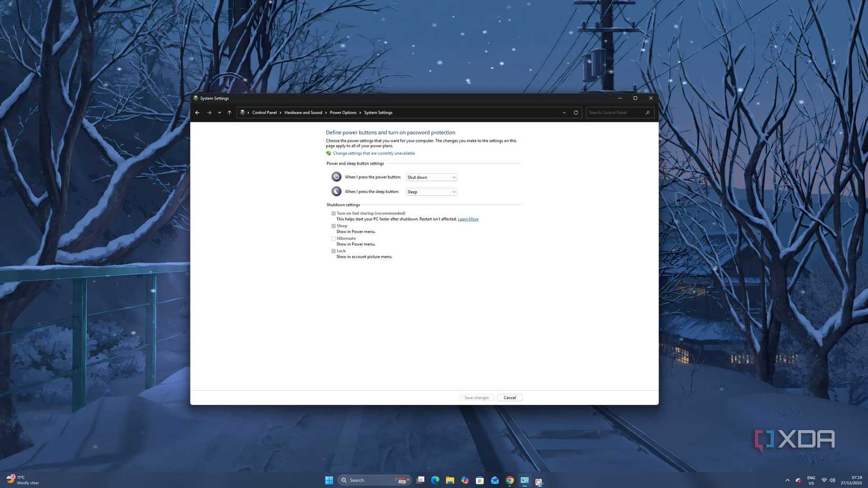Open the power button action dropdown
868x488 pixels.
pos(431,177)
